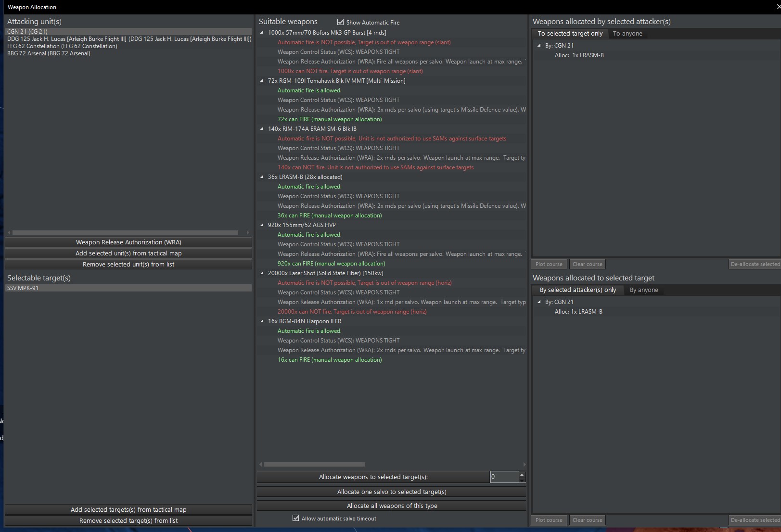Viewport: 781px width, 532px height.
Task: Select the 920x 155mm/52 AGS HVP row
Action: pos(302,225)
